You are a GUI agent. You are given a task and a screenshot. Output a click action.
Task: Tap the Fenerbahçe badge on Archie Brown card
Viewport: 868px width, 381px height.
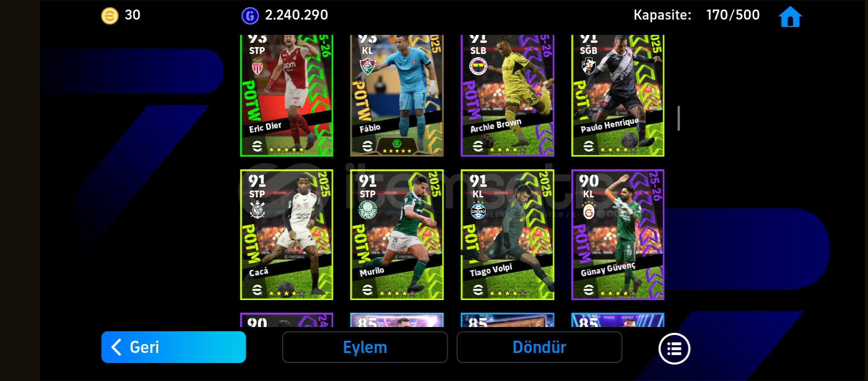pyautogui.click(x=478, y=67)
